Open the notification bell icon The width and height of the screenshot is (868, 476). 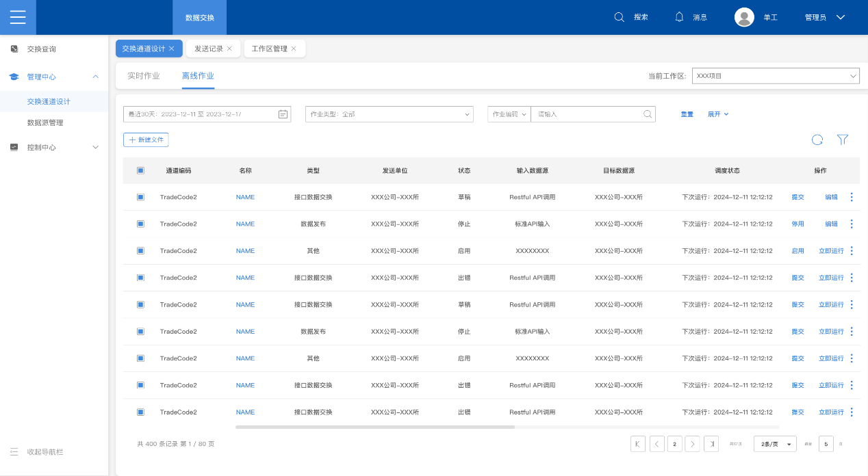[679, 17]
